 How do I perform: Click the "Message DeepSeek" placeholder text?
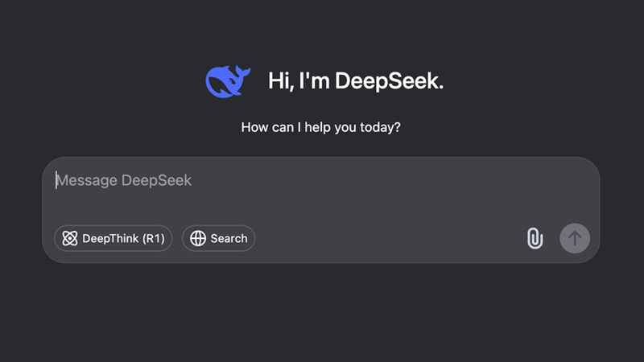pyautogui.click(x=124, y=180)
